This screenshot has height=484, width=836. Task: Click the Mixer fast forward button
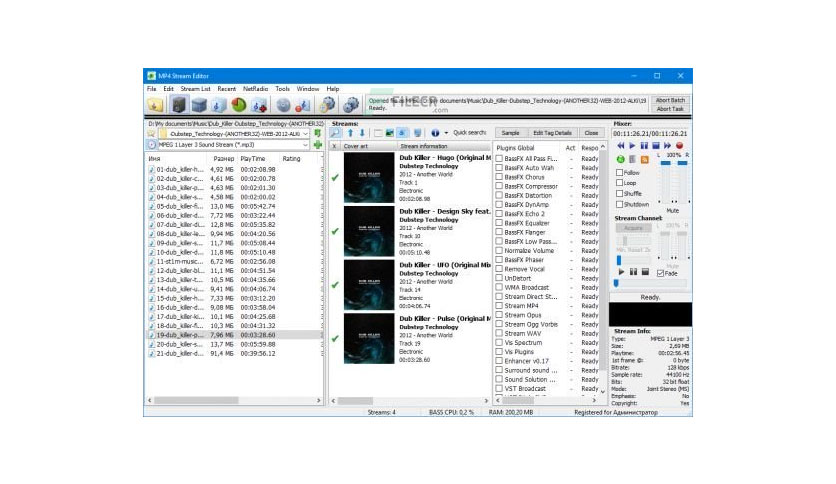point(668,145)
